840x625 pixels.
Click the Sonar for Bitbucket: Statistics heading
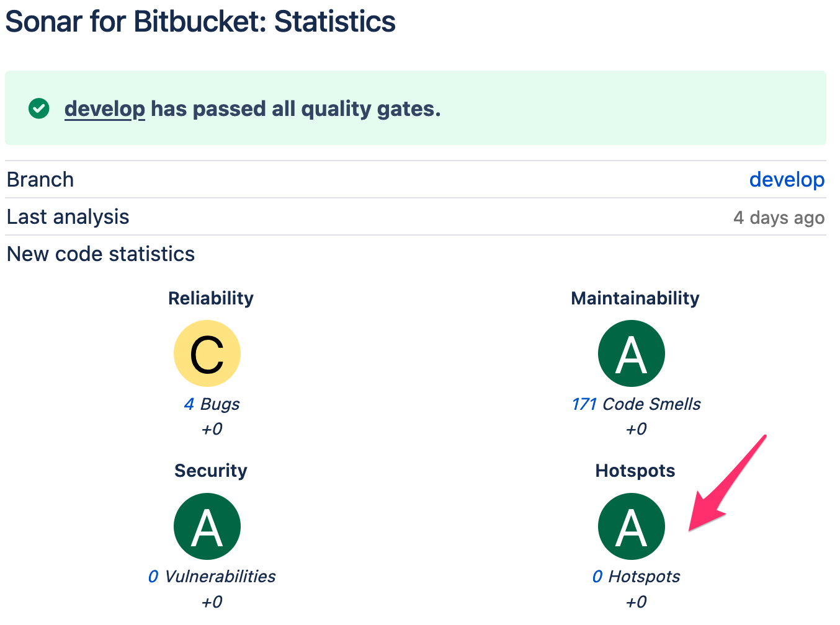point(200,22)
